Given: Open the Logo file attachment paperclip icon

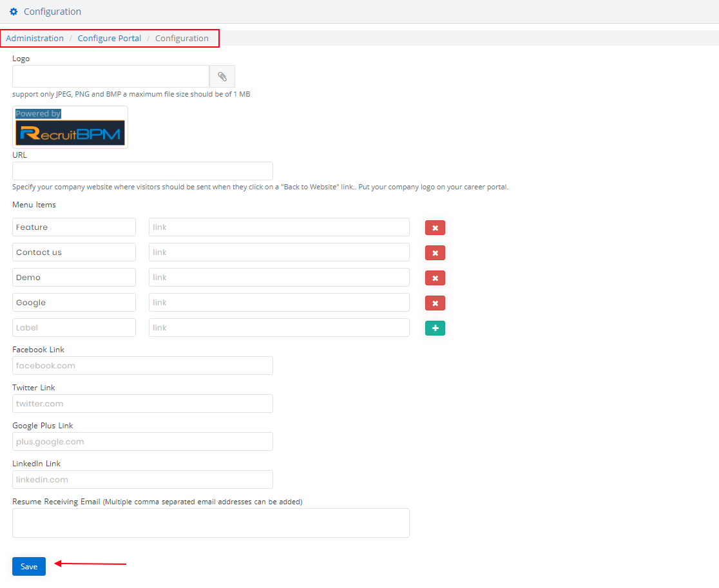Looking at the screenshot, I should (222, 76).
